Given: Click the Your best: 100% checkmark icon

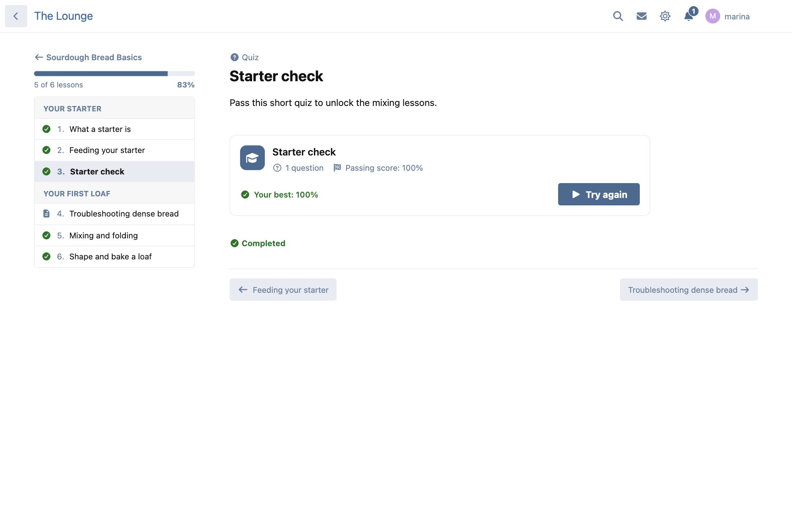Looking at the screenshot, I should click(245, 195).
